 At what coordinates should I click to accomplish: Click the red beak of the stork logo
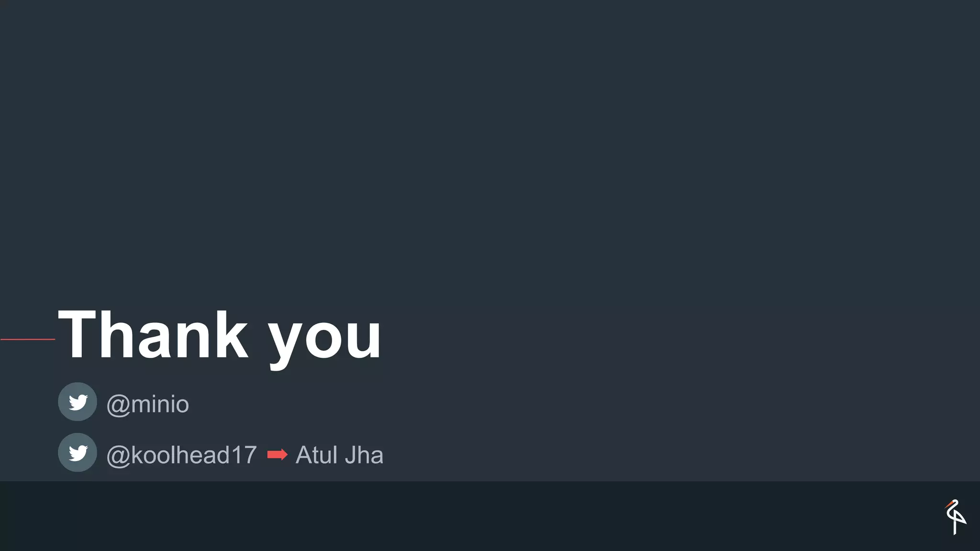pyautogui.click(x=948, y=504)
